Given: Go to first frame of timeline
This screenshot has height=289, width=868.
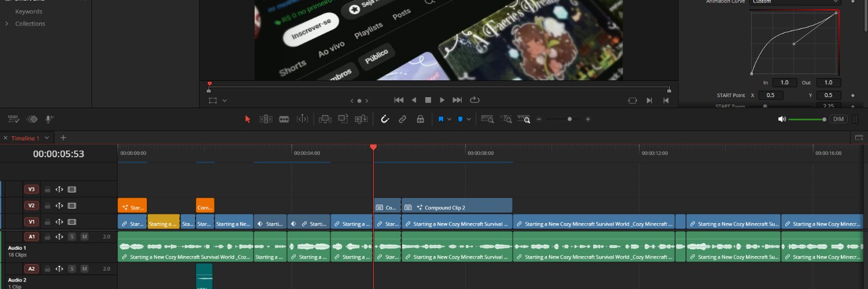Looking at the screenshot, I should 399,100.
